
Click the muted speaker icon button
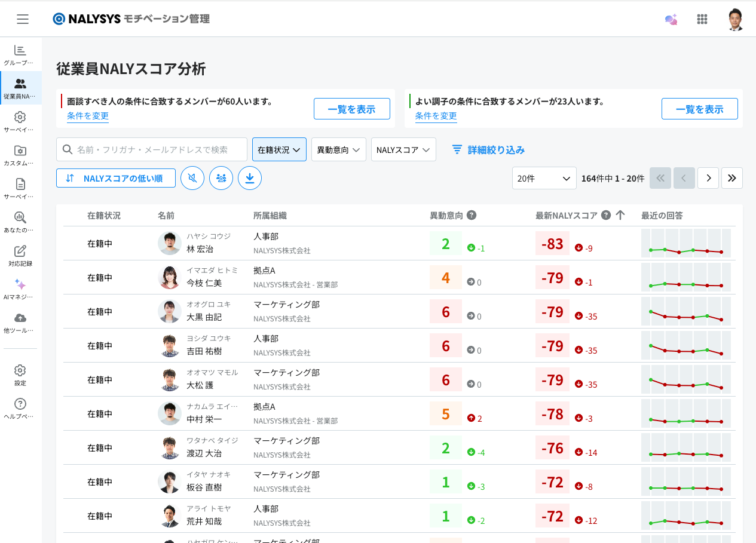(x=192, y=178)
